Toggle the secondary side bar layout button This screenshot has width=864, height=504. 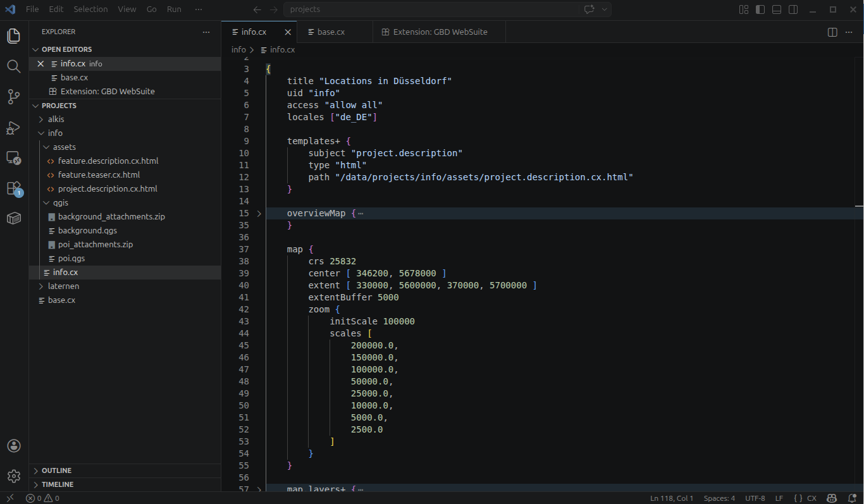click(793, 9)
